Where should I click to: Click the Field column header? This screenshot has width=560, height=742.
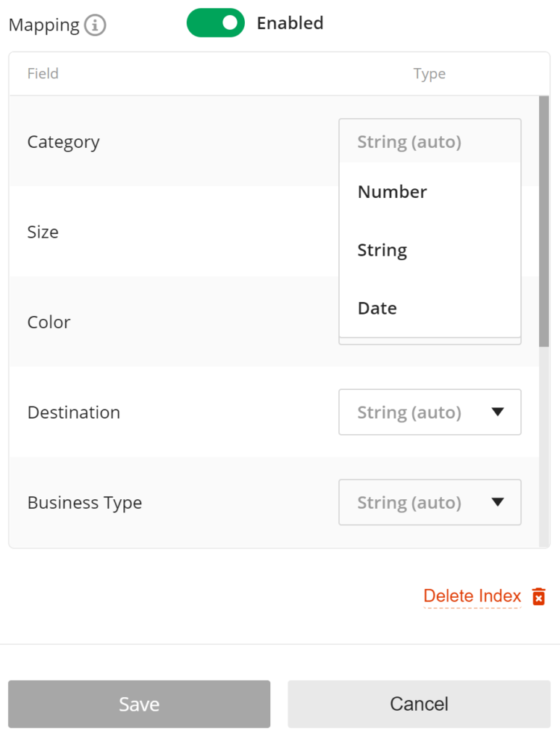pyautogui.click(x=43, y=73)
